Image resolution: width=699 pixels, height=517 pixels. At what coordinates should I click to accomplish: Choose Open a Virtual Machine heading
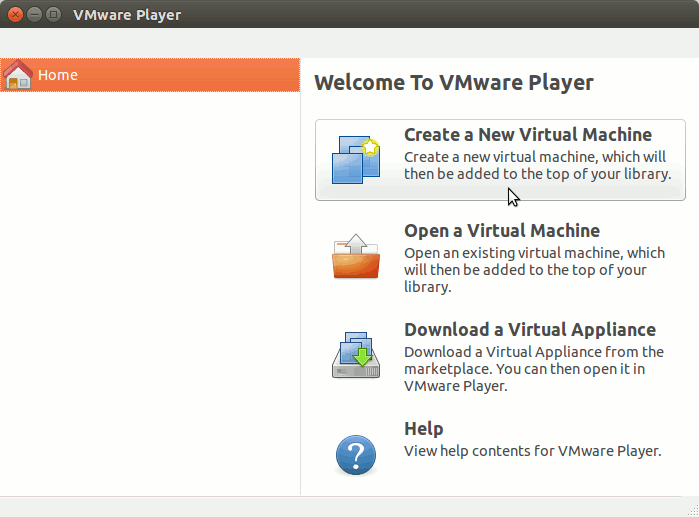[x=502, y=231]
